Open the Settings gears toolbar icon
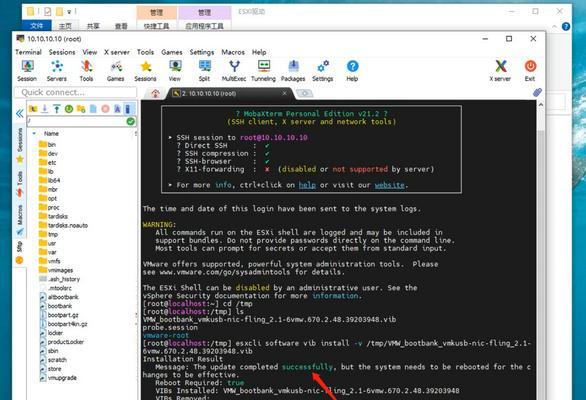The width and height of the screenshot is (586, 400). [323, 71]
